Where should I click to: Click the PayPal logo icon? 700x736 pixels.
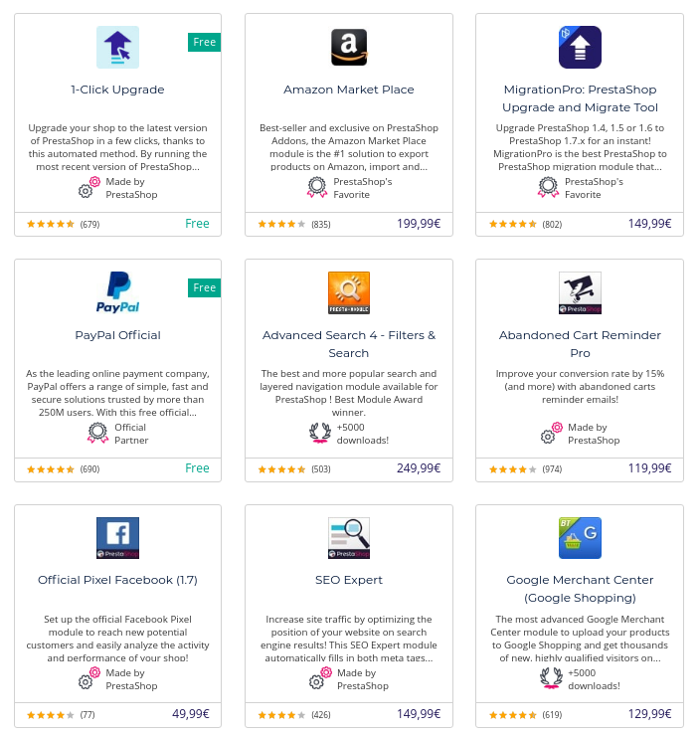click(117, 292)
